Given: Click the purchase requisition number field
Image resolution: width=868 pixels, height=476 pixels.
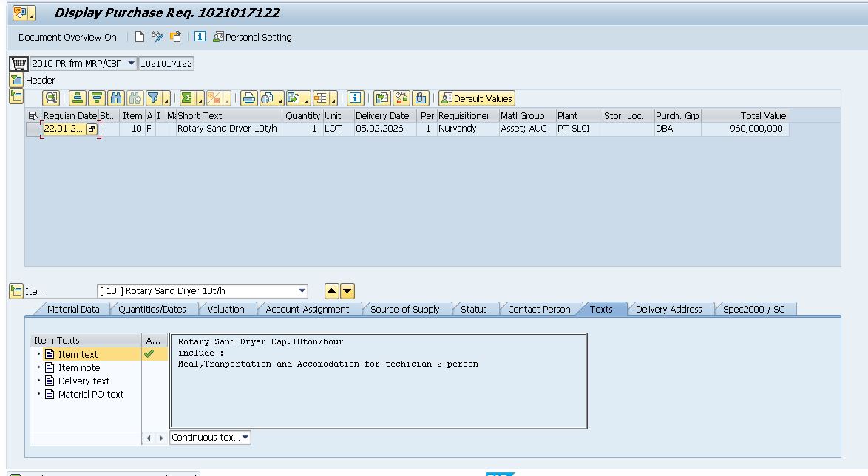Looking at the screenshot, I should tap(166, 64).
